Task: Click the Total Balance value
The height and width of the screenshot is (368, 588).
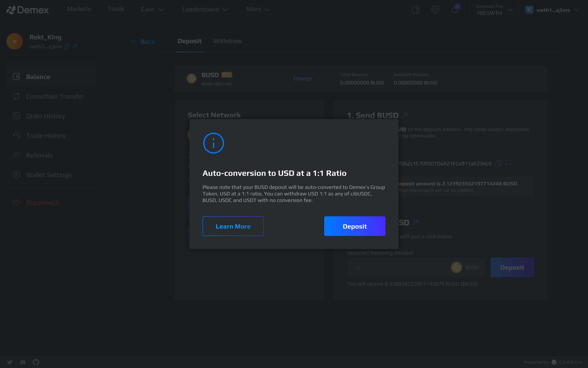Action: coord(362,83)
